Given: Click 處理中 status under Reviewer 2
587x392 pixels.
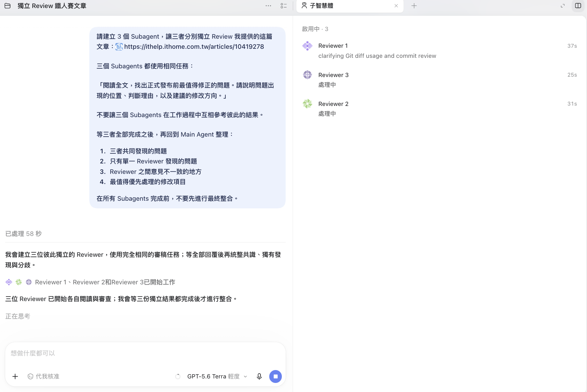Looking at the screenshot, I should [x=327, y=114].
